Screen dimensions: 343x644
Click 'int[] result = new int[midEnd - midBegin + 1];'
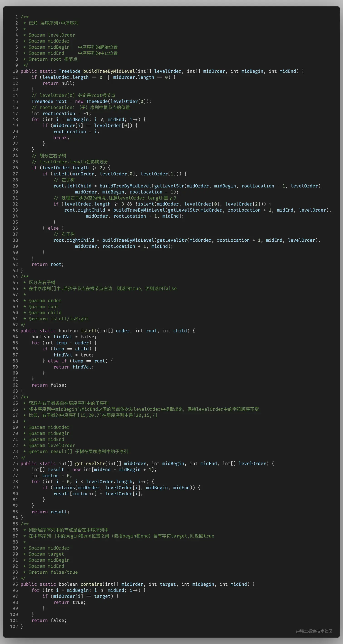pos(94,470)
